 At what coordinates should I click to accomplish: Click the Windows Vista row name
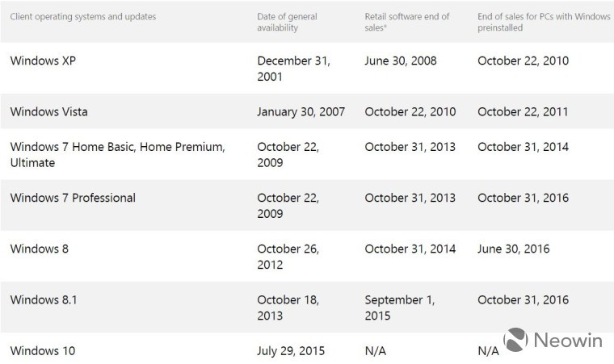coord(49,112)
